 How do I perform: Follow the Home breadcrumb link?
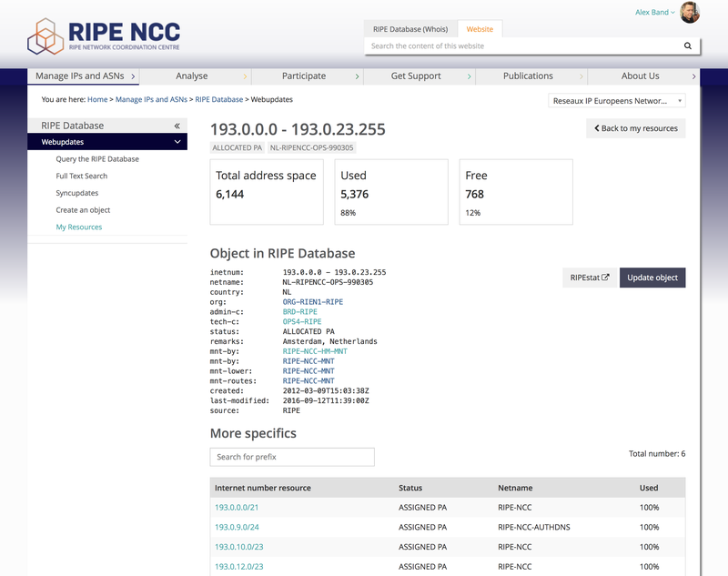[x=97, y=99]
